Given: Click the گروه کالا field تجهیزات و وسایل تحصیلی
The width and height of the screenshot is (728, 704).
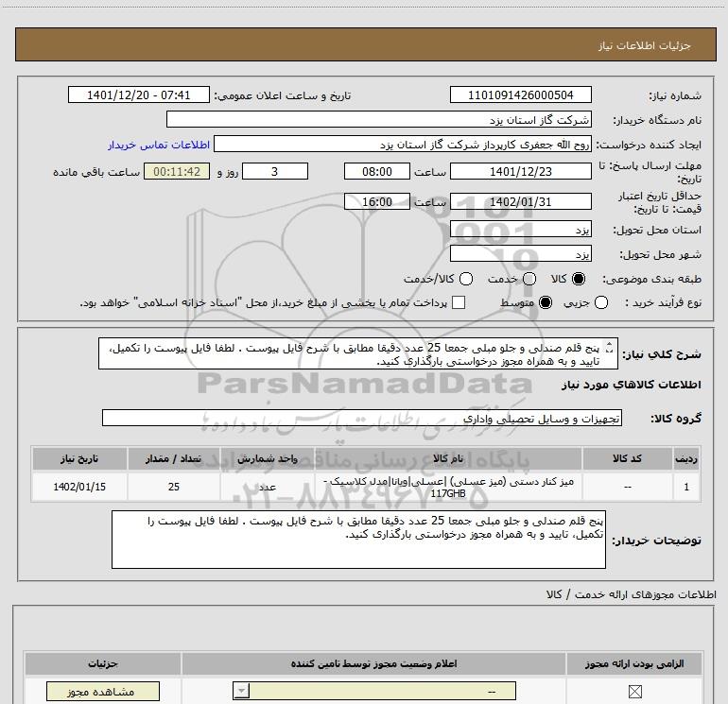Looking at the screenshot, I should pos(362,418).
